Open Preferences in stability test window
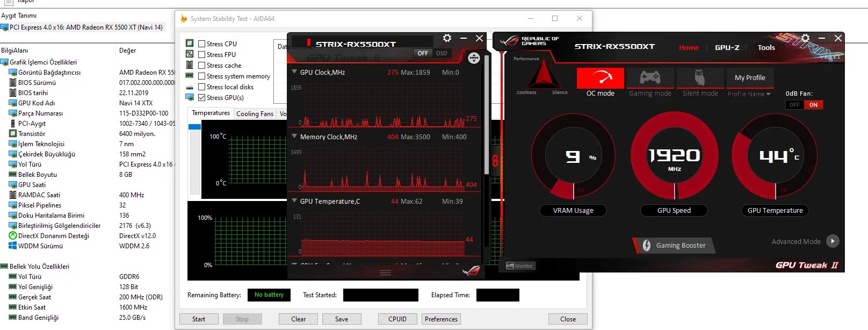Screen dimensions: 868x330 click(x=441, y=319)
